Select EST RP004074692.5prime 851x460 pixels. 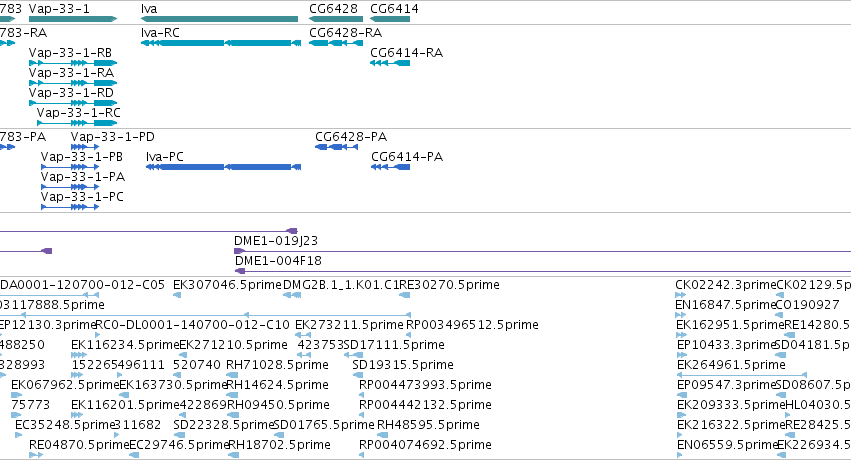pyautogui.click(x=426, y=445)
